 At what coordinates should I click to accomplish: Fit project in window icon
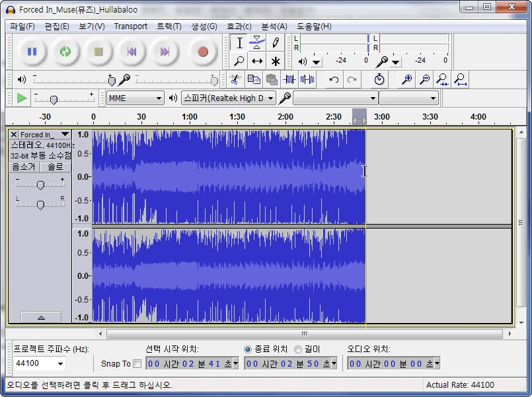(461, 80)
